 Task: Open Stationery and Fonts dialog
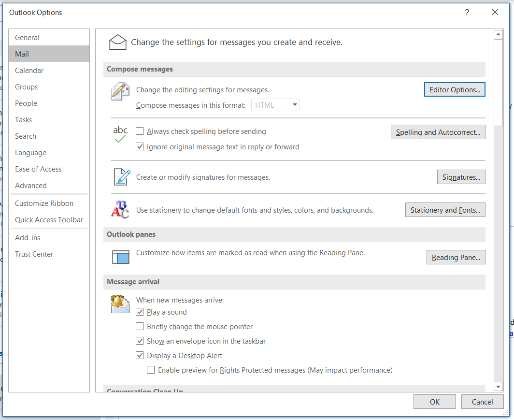445,210
